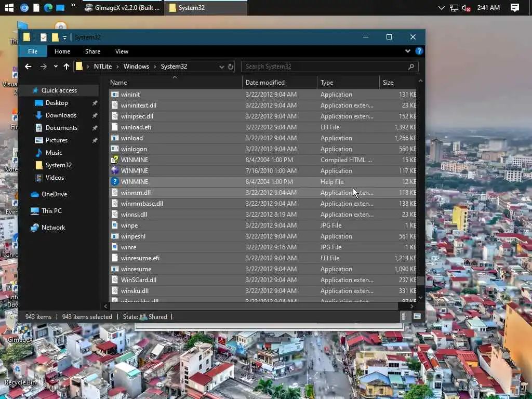Screen dimensions: 532x399
Task: Go up one folder level
Action: pos(66,66)
